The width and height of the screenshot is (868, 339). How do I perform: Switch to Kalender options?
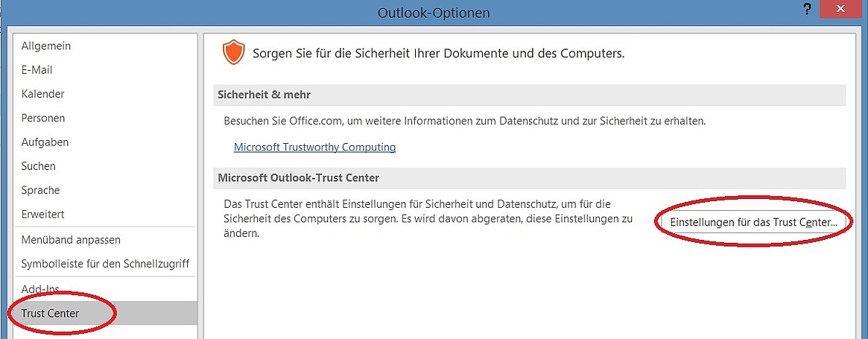point(105,94)
